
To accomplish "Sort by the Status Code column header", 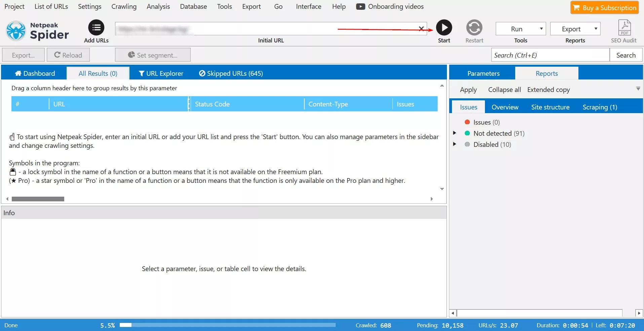I will [x=247, y=104].
